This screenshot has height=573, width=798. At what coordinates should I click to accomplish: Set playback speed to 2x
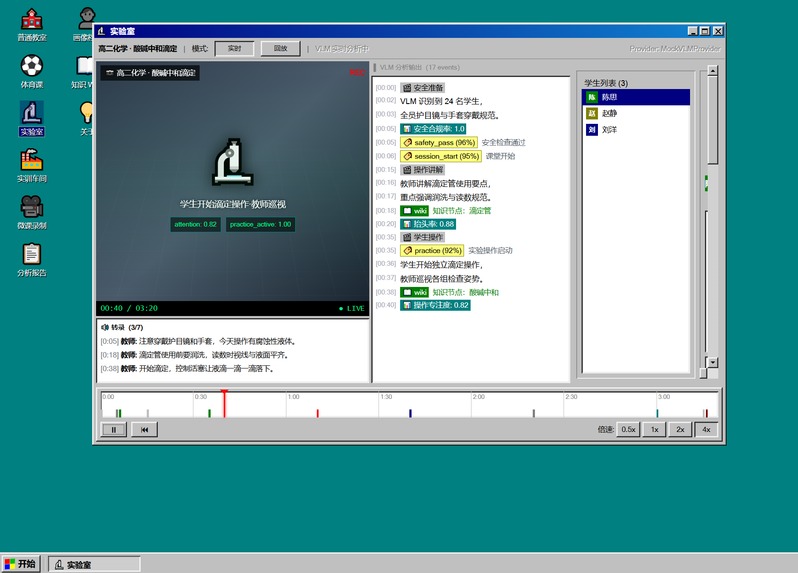[680, 429]
